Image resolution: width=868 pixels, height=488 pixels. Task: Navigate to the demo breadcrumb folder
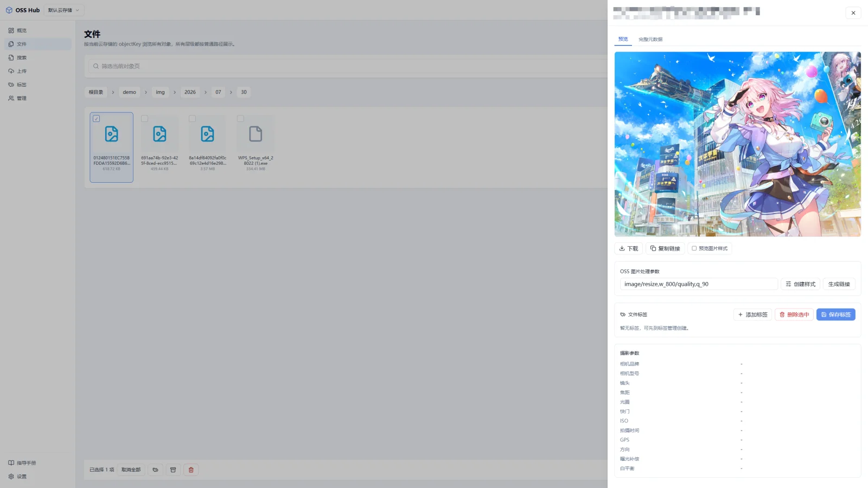point(129,92)
